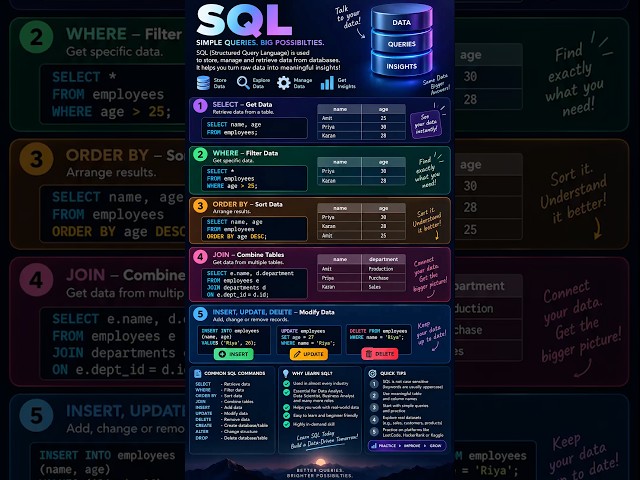This screenshot has height=480, width=640.
Task: Click the handwritten Talk to your data! note
Action: tap(348, 17)
